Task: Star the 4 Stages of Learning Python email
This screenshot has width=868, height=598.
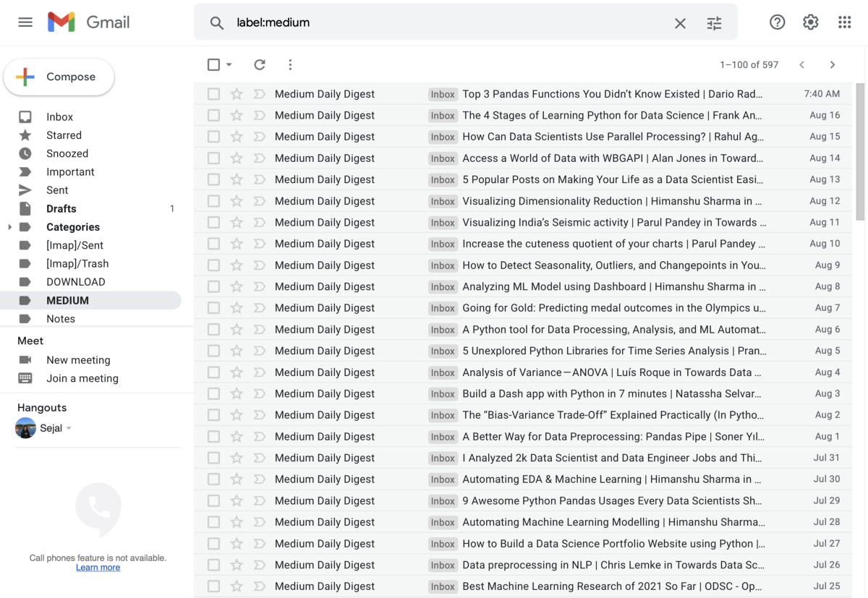Action: 237,115
